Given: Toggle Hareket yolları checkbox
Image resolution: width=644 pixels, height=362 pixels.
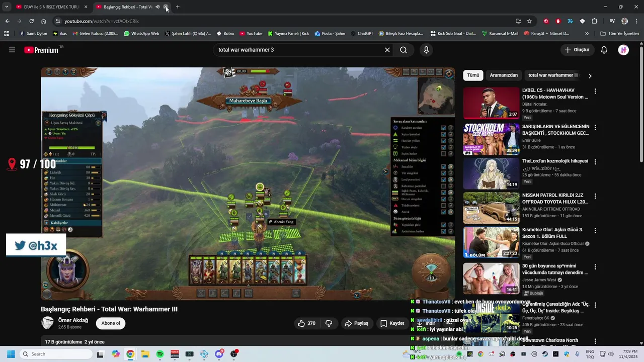Looking at the screenshot, I should pyautogui.click(x=444, y=141).
